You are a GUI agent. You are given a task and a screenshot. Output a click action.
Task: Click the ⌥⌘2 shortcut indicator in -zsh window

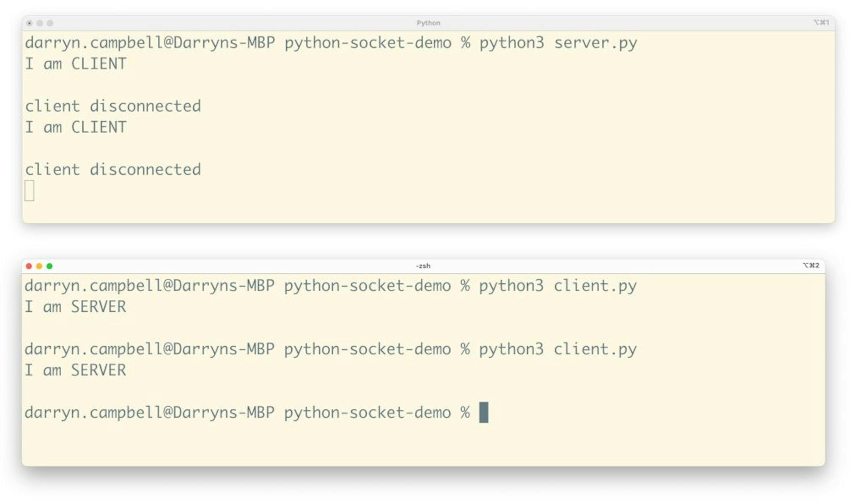(x=811, y=266)
